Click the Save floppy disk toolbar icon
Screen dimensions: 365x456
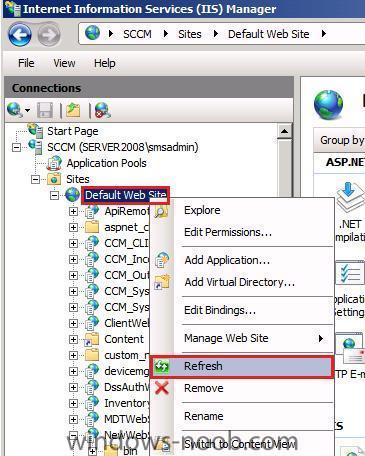point(44,110)
